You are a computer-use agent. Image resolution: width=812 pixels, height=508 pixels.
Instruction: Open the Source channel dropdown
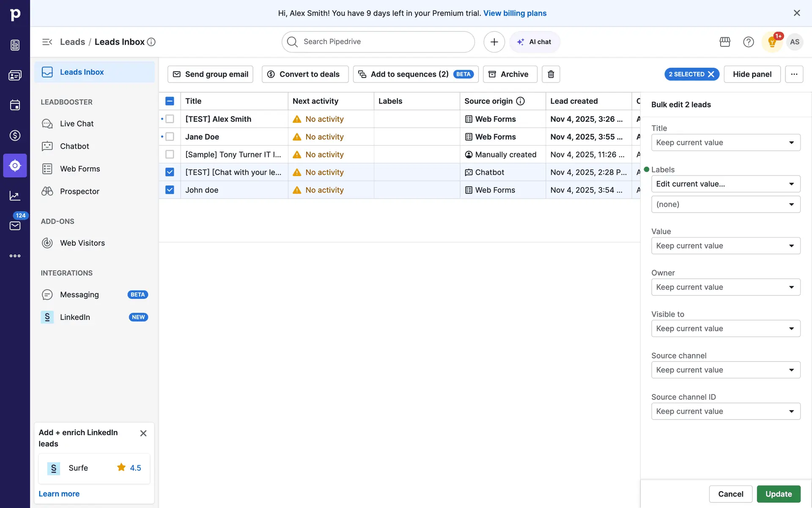(x=725, y=370)
